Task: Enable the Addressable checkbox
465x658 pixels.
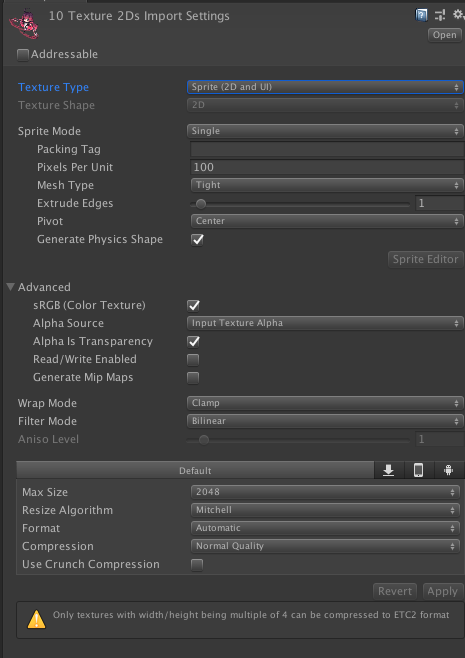Action: click(23, 55)
